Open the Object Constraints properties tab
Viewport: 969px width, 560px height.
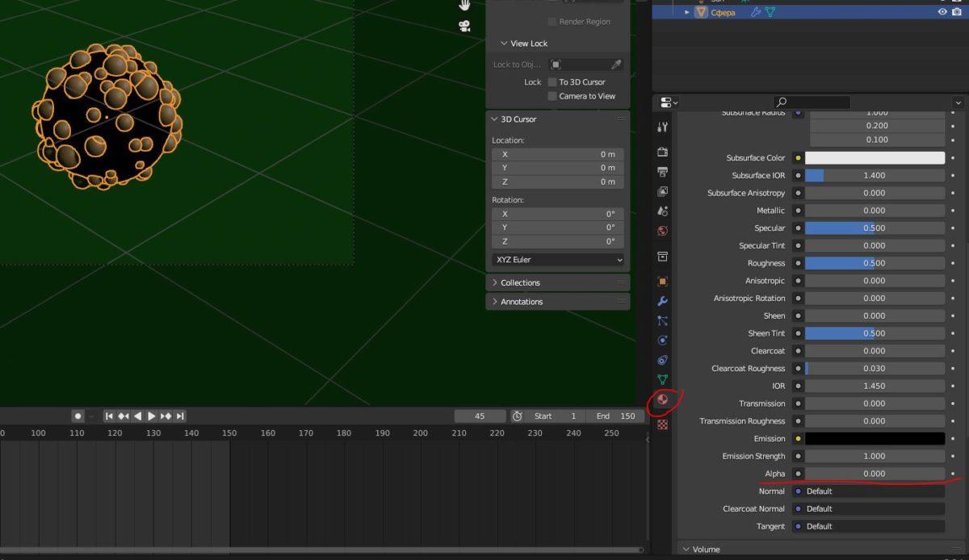(x=662, y=360)
